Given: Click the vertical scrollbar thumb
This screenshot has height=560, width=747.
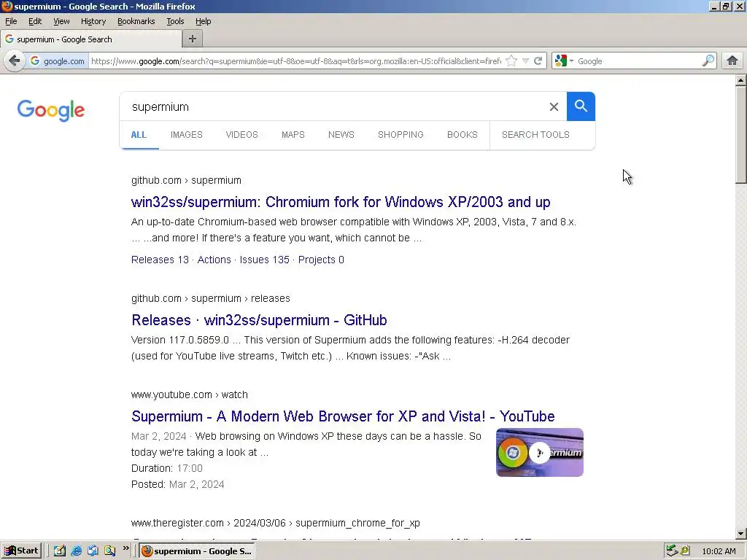Looking at the screenshot, I should pyautogui.click(x=741, y=134).
